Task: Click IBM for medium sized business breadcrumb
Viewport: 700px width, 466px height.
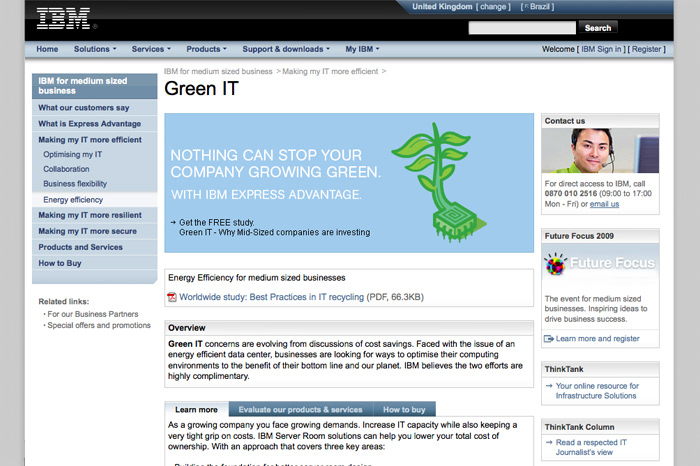Action: [x=218, y=71]
